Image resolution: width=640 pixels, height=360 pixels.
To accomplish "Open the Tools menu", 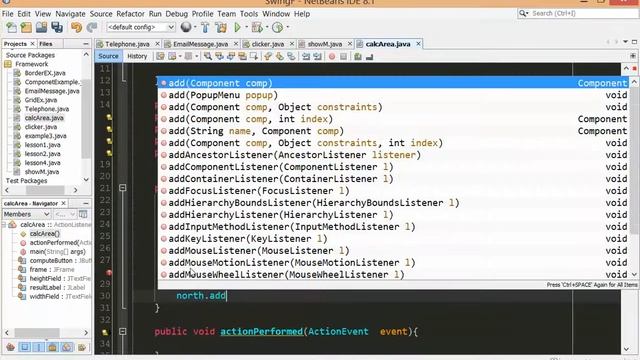I will tap(249, 14).
